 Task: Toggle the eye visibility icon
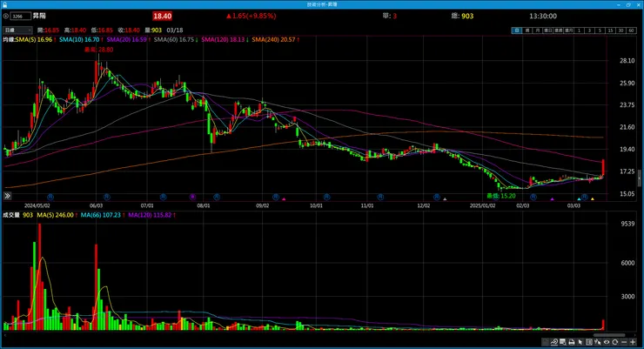pos(607,342)
